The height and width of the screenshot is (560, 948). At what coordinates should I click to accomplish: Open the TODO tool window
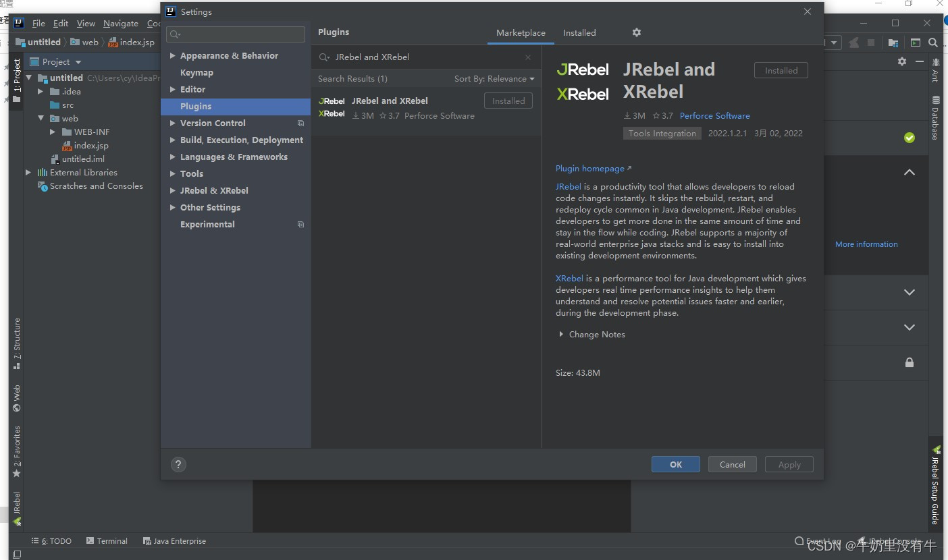(x=52, y=541)
